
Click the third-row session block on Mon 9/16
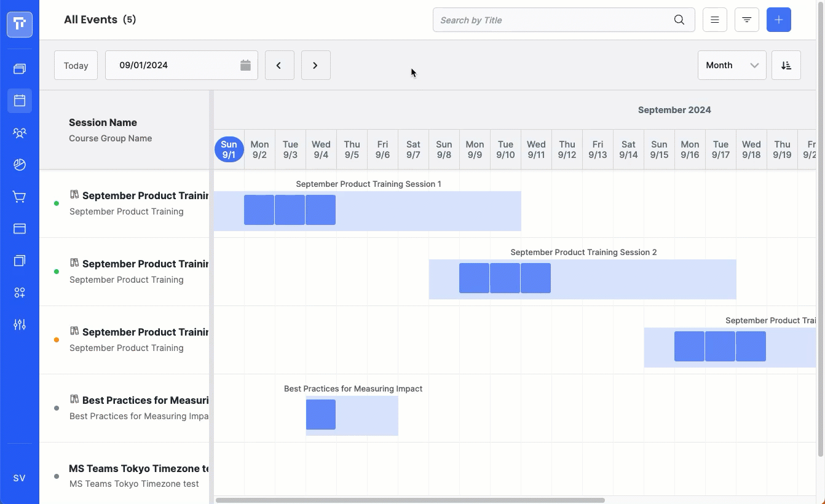point(689,346)
